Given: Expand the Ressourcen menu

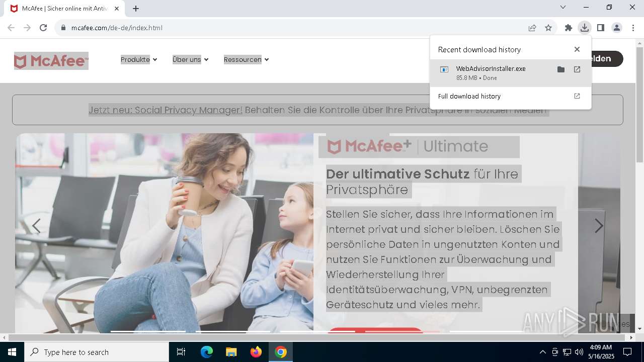Looking at the screenshot, I should 246,59.
